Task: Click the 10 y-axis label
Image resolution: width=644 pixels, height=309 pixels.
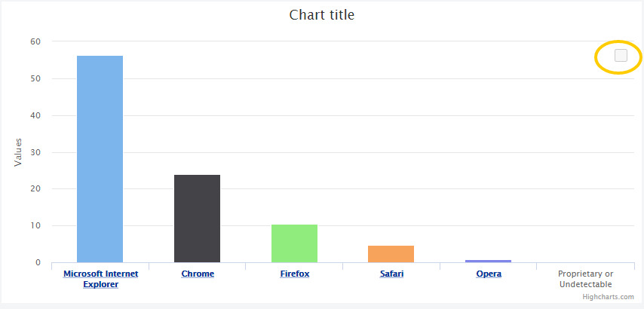Action: pyautogui.click(x=35, y=225)
